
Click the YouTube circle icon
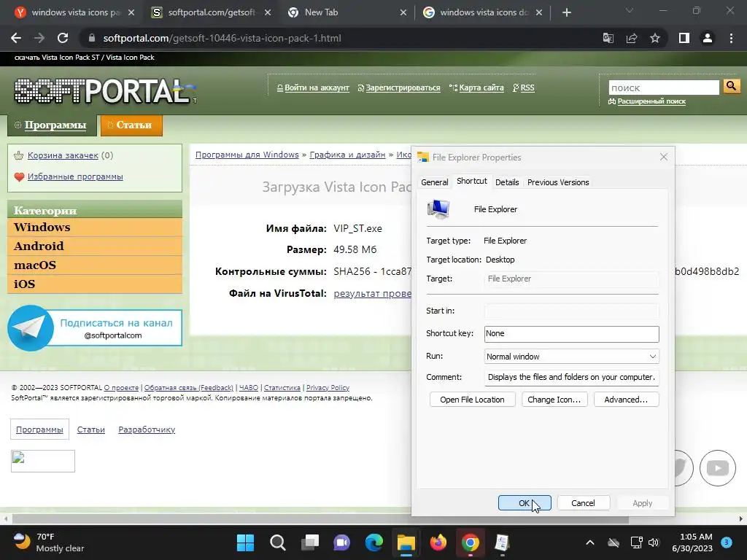[x=718, y=468]
